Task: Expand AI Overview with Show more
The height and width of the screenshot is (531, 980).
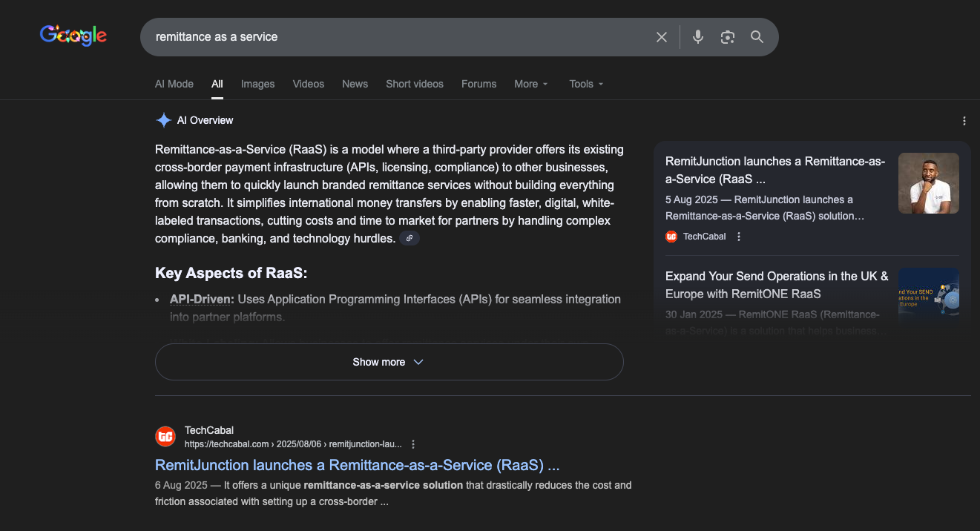Action: click(x=389, y=362)
